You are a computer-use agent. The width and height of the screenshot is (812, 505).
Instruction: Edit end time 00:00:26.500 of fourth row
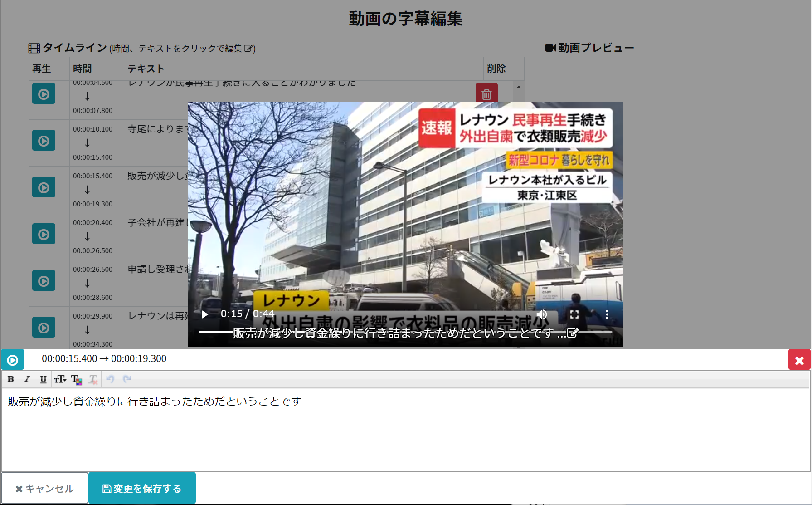coord(93,250)
